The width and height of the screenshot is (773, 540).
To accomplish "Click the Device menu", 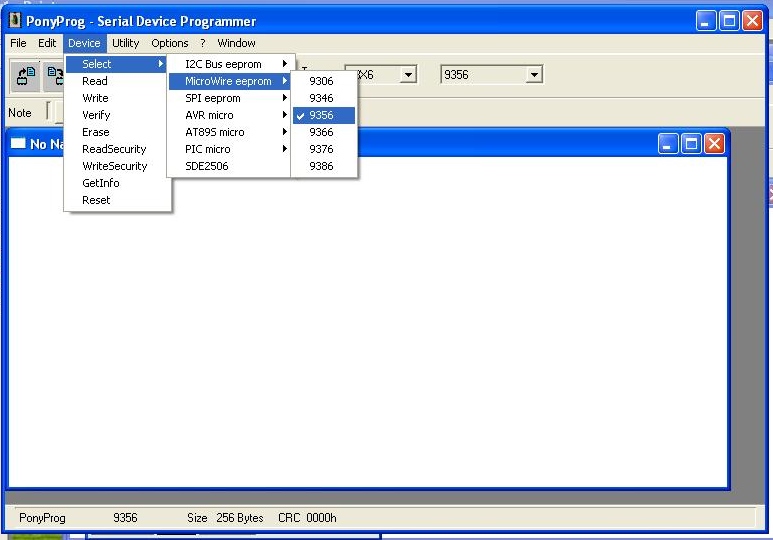I will 84,43.
